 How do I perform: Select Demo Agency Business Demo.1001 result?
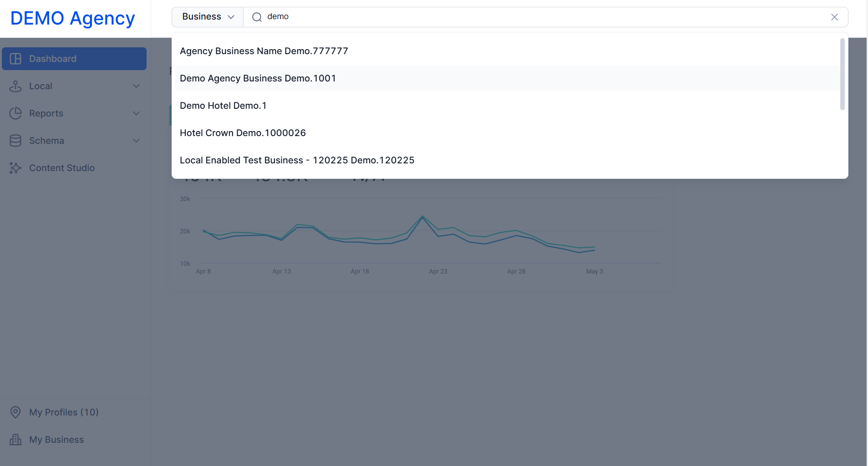tap(508, 78)
